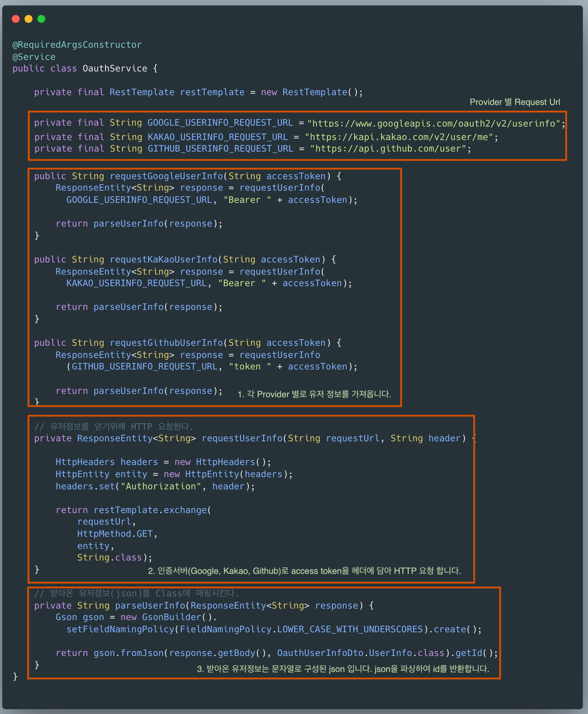Click the 'HttpEntity entity = new HttpEntity(headers);' line

(x=174, y=474)
